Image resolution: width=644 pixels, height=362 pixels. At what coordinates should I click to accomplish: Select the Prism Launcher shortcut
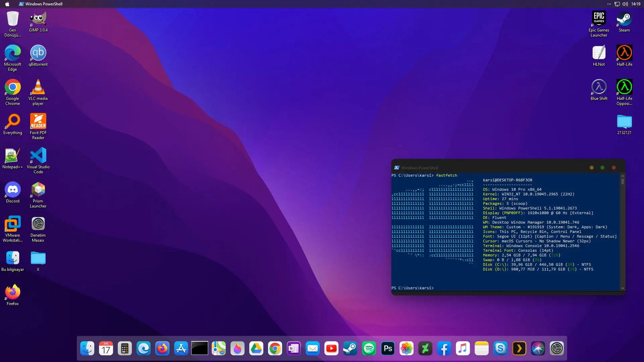point(38,195)
